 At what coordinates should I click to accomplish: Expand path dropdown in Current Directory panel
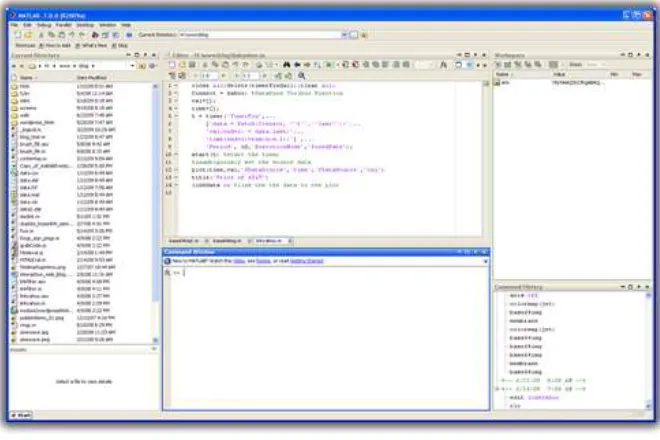[x=132, y=66]
